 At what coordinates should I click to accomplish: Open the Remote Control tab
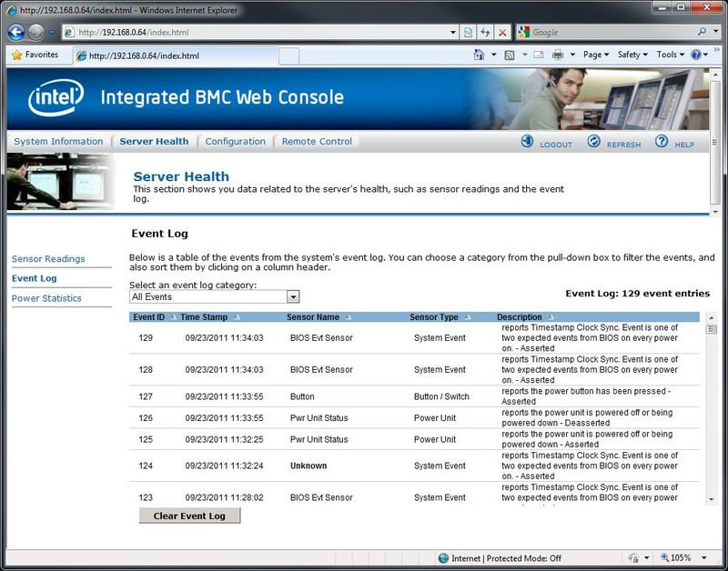[317, 142]
